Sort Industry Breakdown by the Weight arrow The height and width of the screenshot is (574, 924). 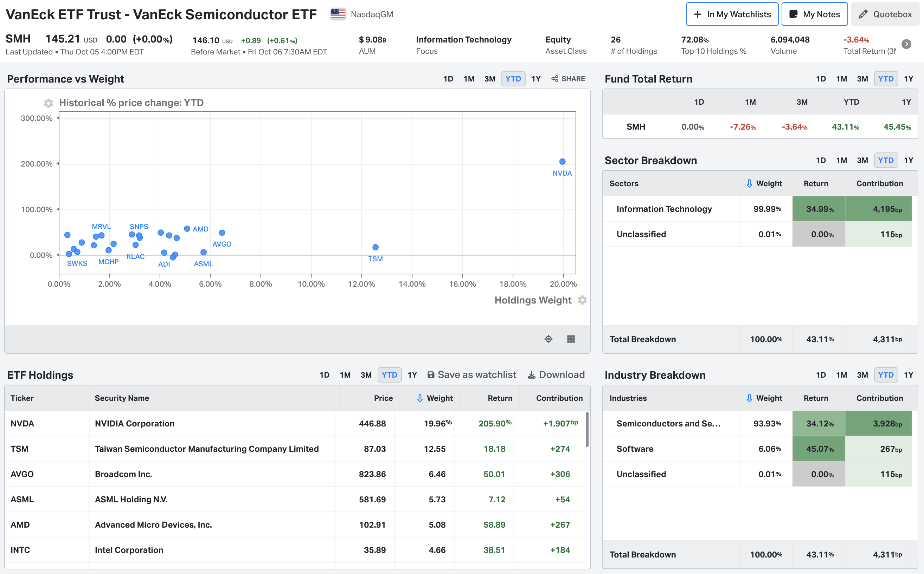point(749,398)
